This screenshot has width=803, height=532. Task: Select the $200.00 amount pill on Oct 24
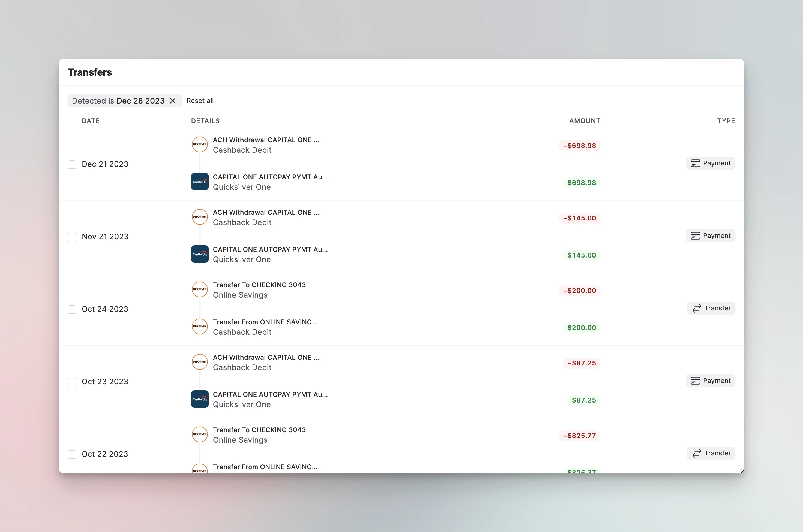582,327
